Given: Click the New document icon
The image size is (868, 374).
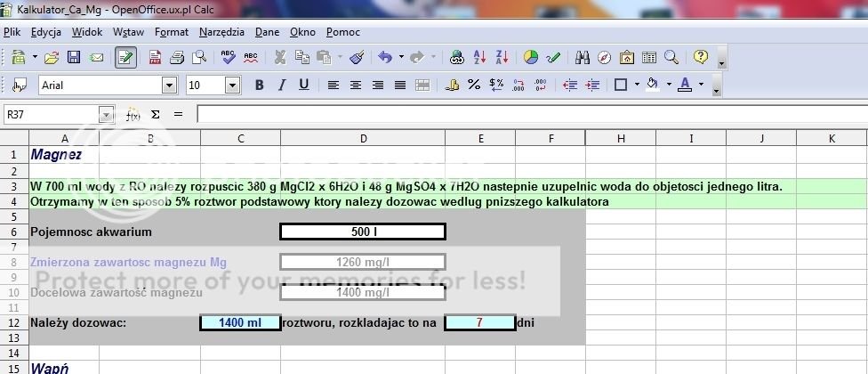Looking at the screenshot, I should click(19, 57).
